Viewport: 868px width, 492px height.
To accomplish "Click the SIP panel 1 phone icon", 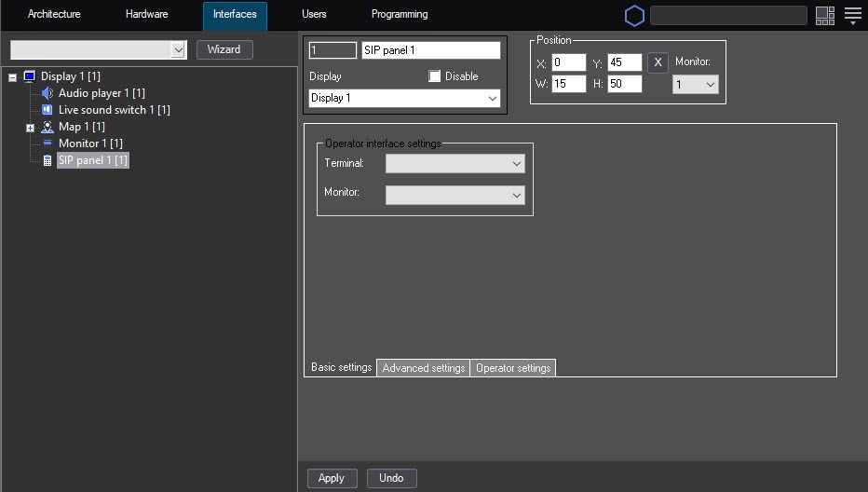I will click(47, 160).
